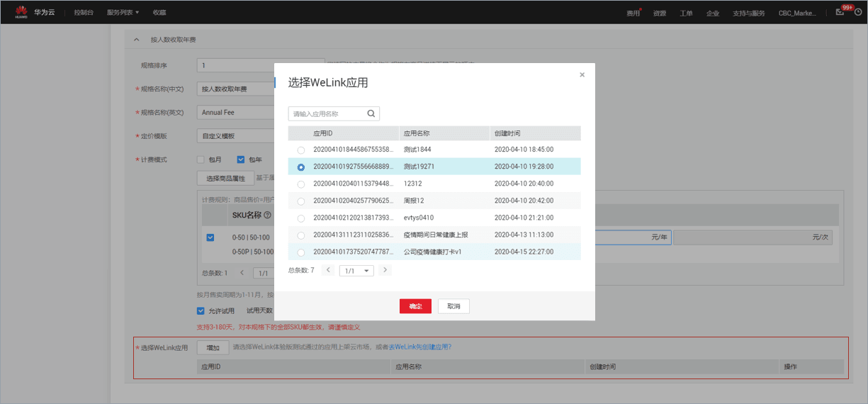Select radio button for evtys0410
Viewport: 868px width, 404px height.
(x=301, y=218)
